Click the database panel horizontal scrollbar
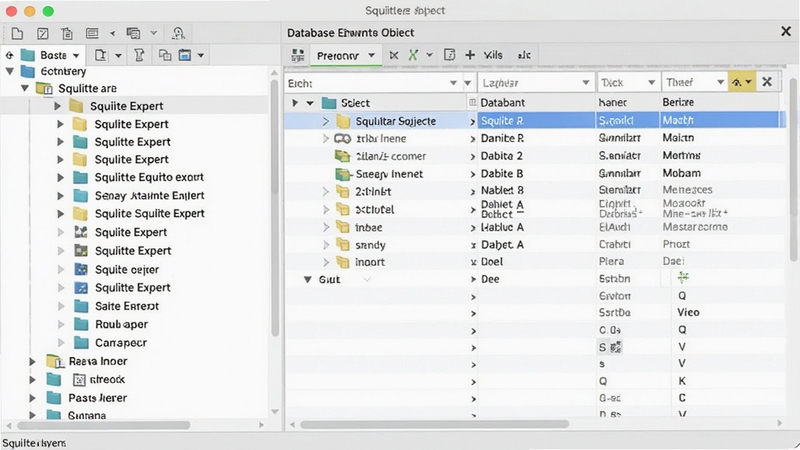800x450 pixels. click(435, 424)
